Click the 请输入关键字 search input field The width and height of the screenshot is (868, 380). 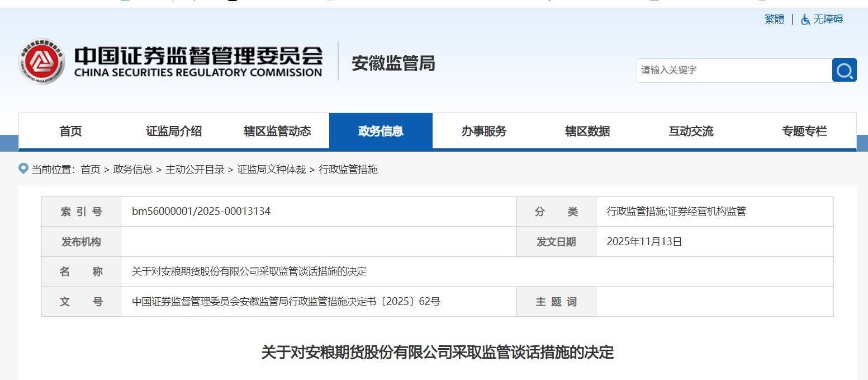(727, 70)
